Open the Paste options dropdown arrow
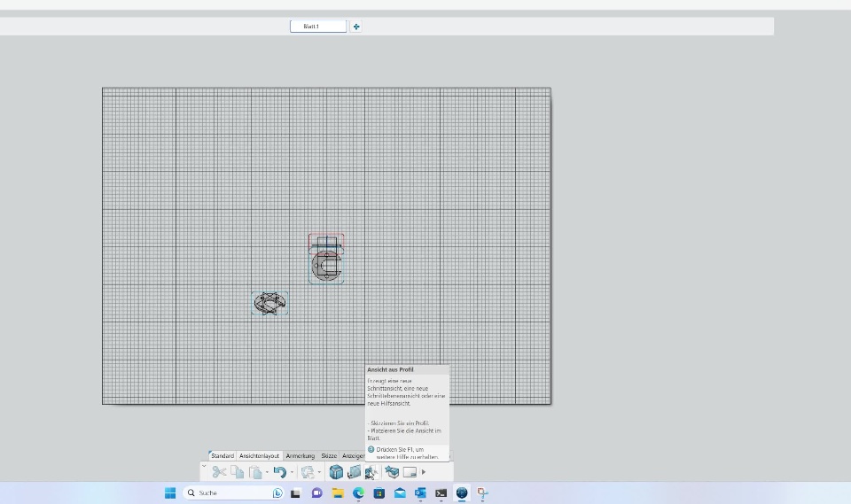This screenshot has height=504, width=851. (x=267, y=472)
